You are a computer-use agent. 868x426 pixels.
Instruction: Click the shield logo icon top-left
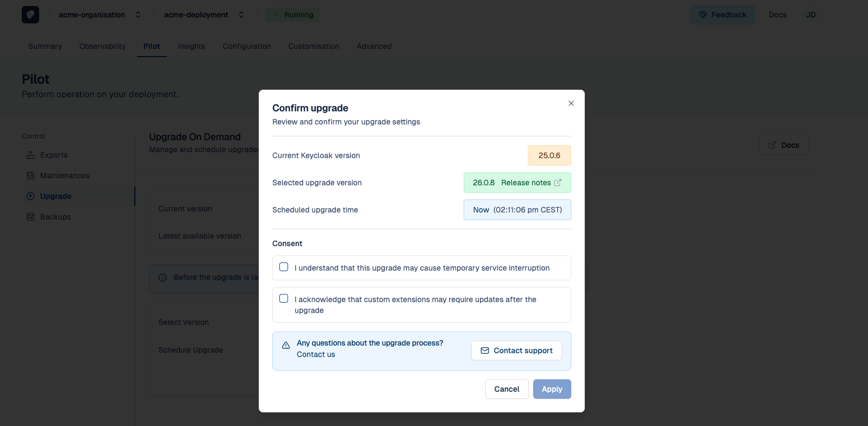coord(30,15)
